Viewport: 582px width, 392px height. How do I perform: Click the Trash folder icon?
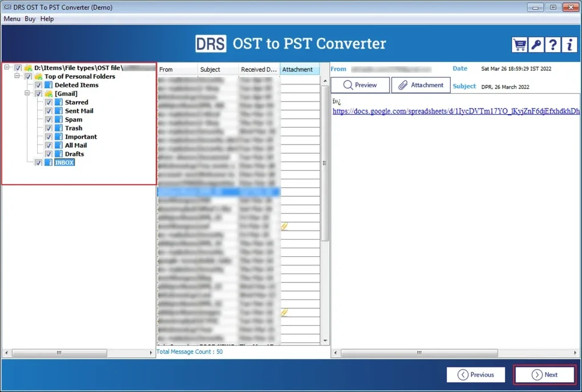coord(59,128)
